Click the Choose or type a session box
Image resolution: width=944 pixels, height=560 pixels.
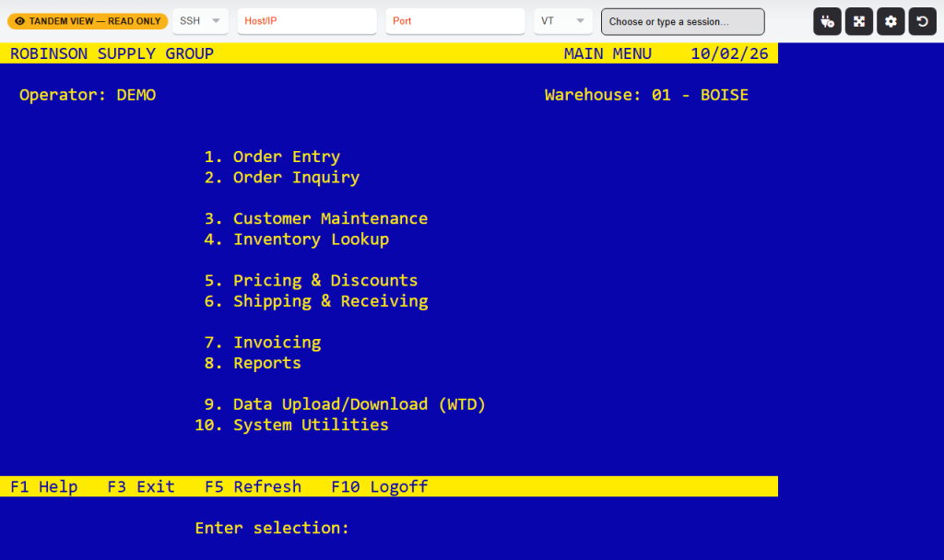pos(683,22)
